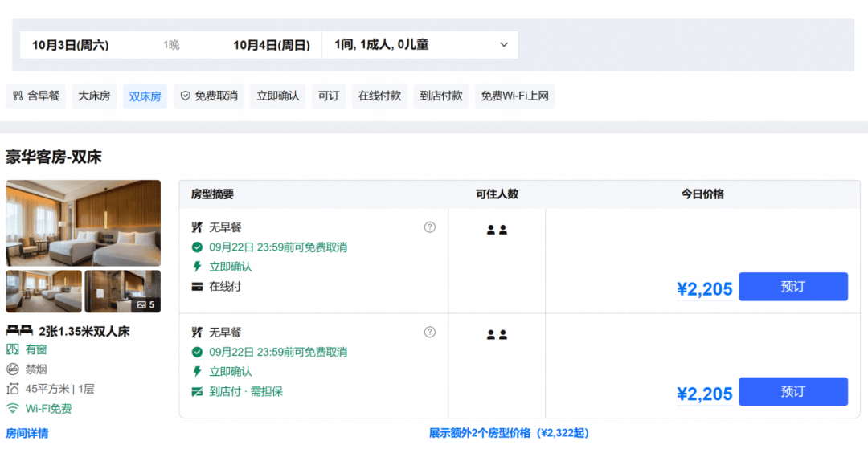Enable the 免费取消 filter
This screenshot has height=449, width=868.
209,96
